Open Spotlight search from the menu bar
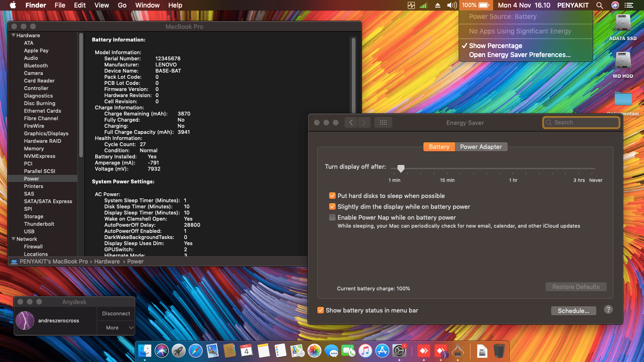Screen dimensions: 644x362 [599, 5]
